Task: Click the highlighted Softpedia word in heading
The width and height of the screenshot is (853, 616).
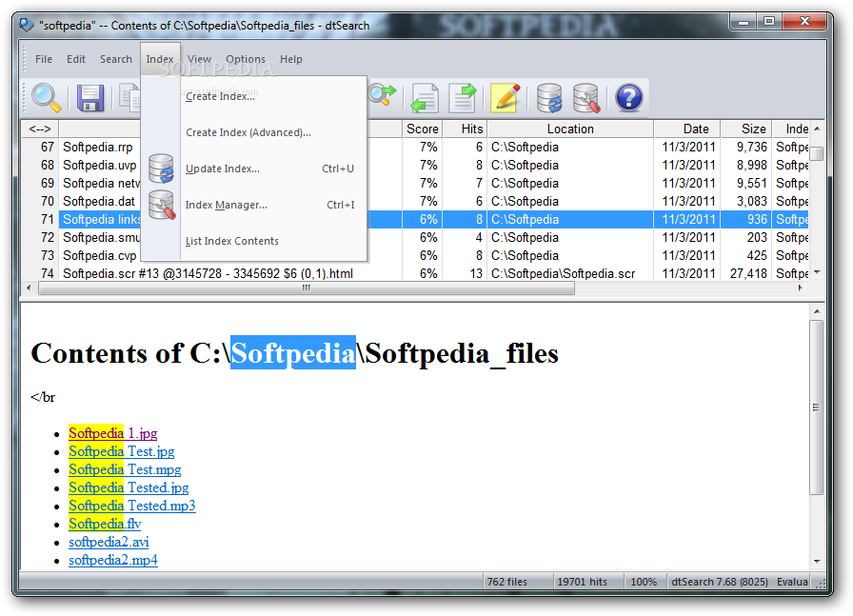Action: [x=292, y=352]
